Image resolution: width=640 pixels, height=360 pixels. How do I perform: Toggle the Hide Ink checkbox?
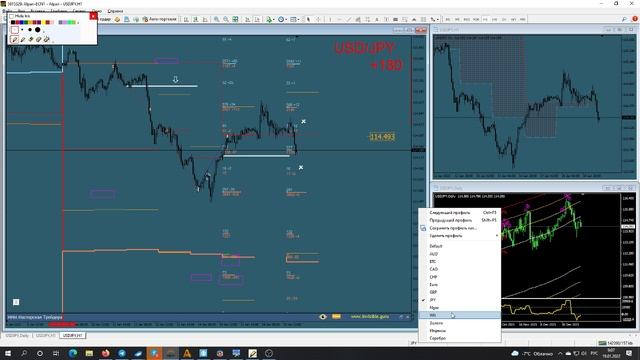point(11,16)
